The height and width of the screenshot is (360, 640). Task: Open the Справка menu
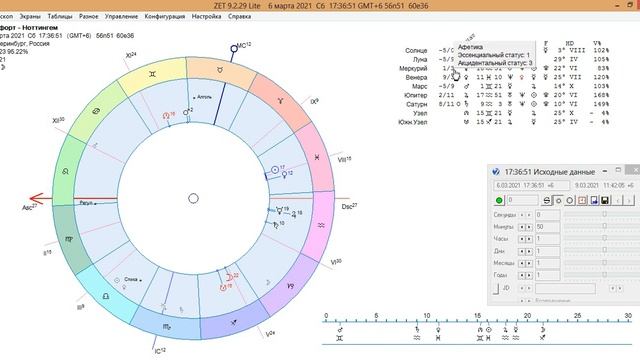pos(240,16)
